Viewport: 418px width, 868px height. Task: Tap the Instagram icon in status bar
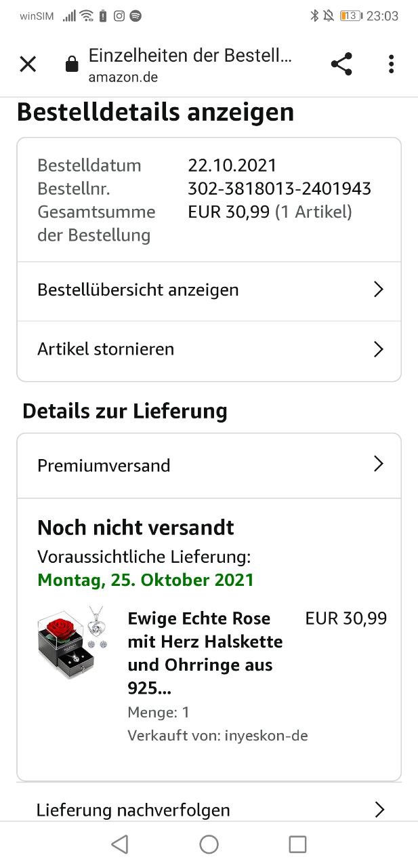tap(119, 16)
